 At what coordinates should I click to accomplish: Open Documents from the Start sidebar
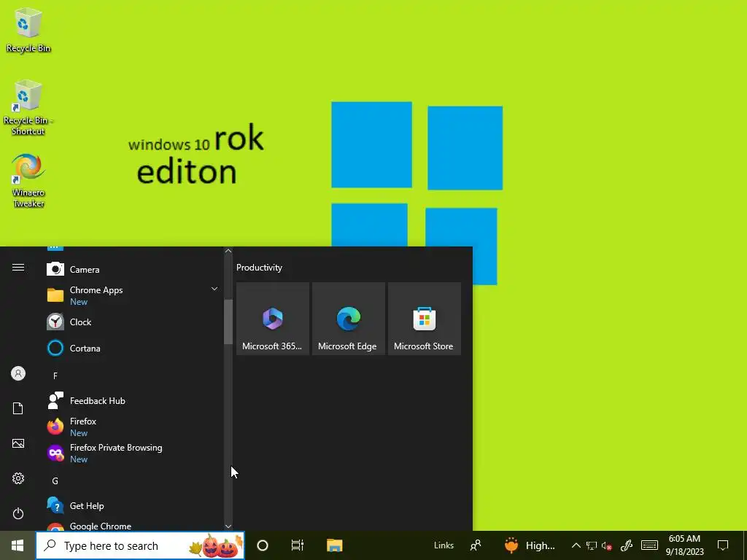coord(18,408)
